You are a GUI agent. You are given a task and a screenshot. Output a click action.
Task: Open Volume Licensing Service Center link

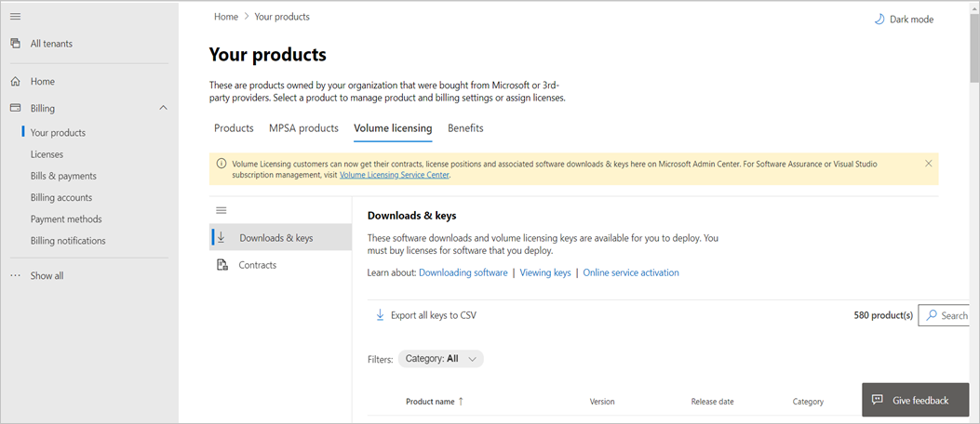tap(395, 176)
